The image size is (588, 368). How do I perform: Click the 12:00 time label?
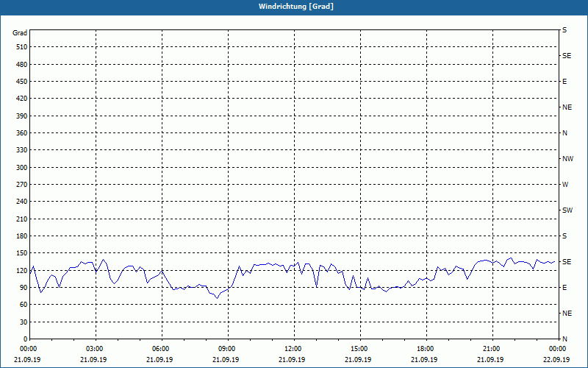tap(292, 349)
